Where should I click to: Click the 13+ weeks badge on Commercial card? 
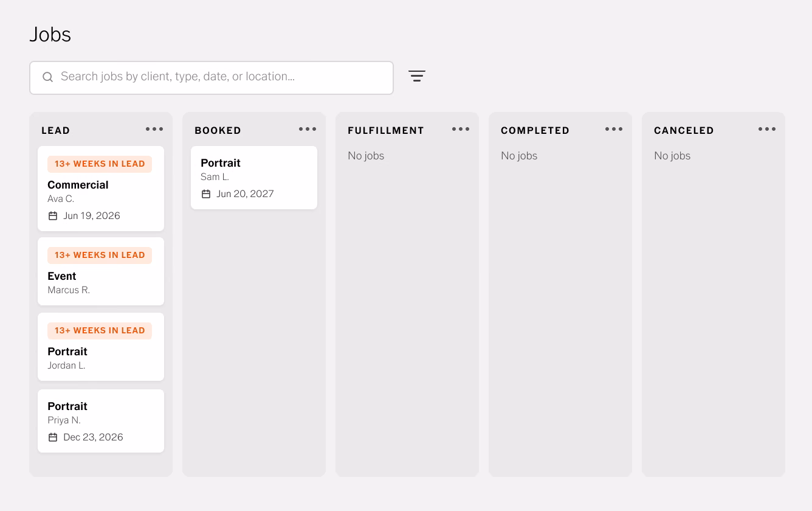tap(100, 164)
